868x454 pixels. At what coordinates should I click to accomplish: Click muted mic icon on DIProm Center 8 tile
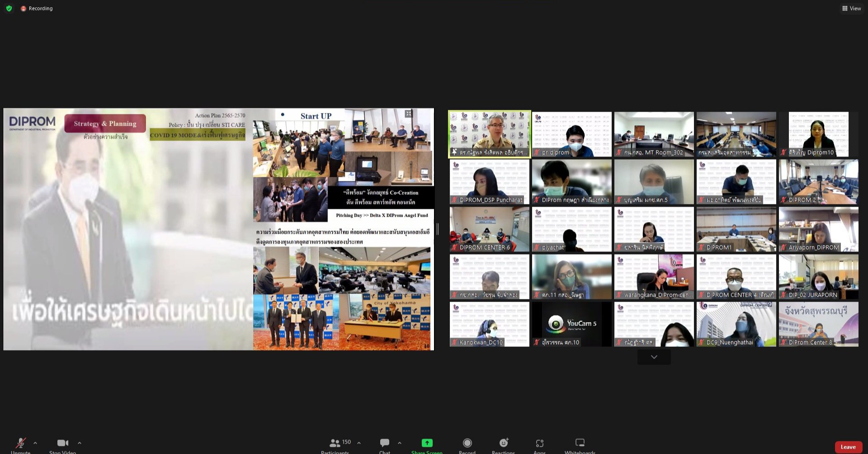click(x=783, y=342)
